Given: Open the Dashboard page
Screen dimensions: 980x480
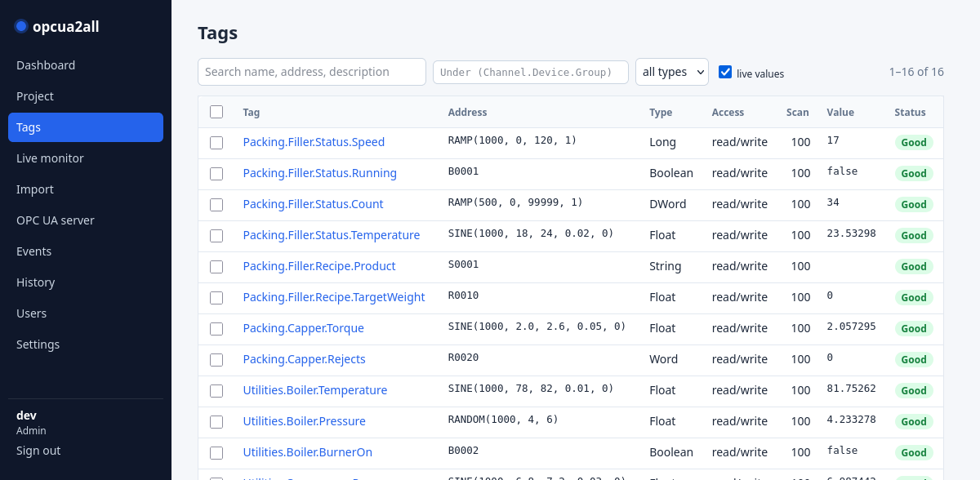Looking at the screenshot, I should pyautogui.click(x=86, y=65).
